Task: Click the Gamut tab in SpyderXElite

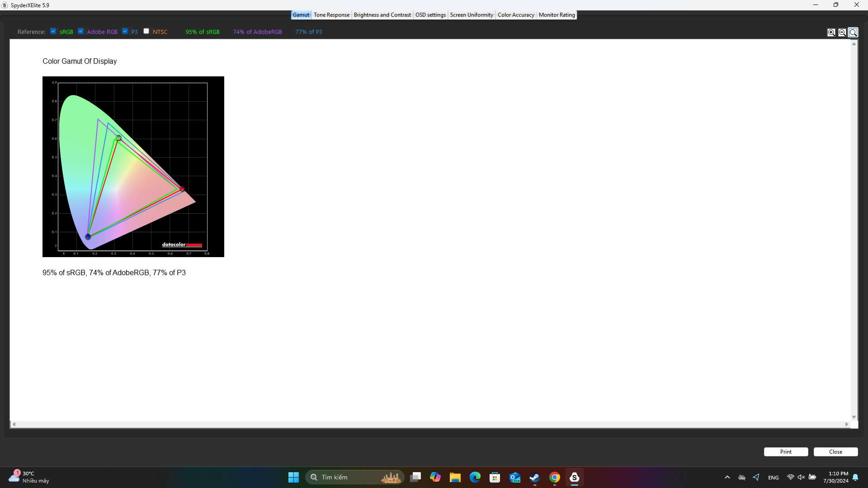Action: click(x=301, y=14)
